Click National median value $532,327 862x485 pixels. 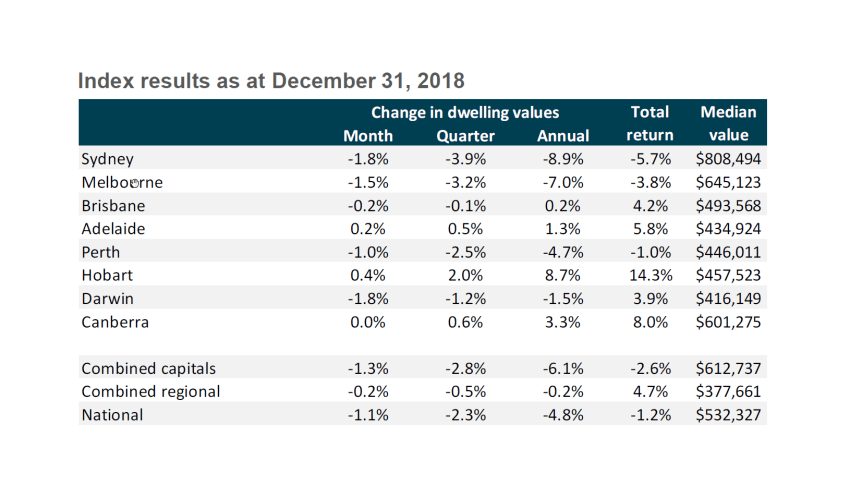click(728, 415)
